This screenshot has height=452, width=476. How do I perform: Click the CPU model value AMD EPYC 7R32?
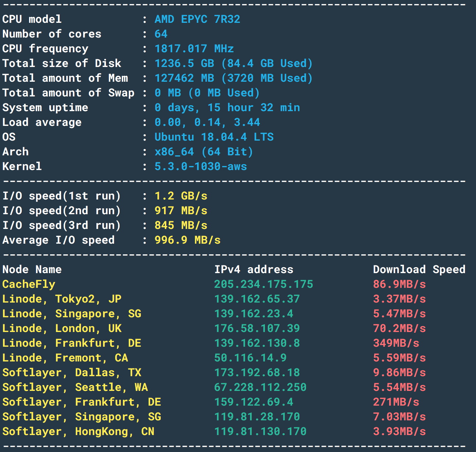coord(197,19)
